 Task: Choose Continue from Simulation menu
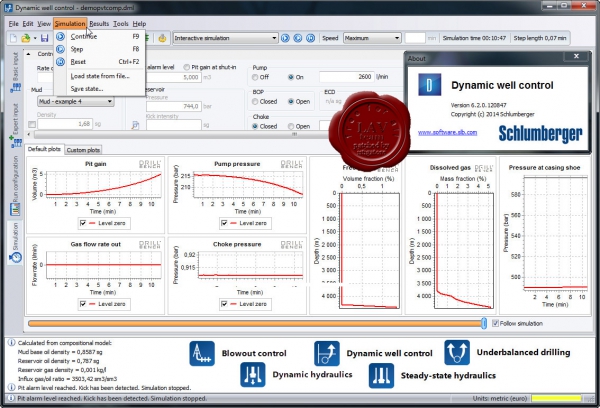[x=99, y=36]
